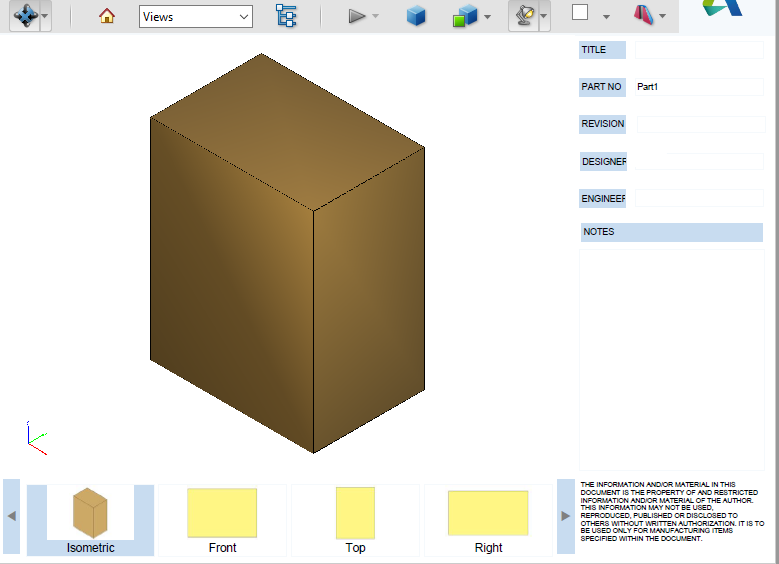779x564 pixels.
Task: Click the blue cube render icon
Action: [416, 16]
